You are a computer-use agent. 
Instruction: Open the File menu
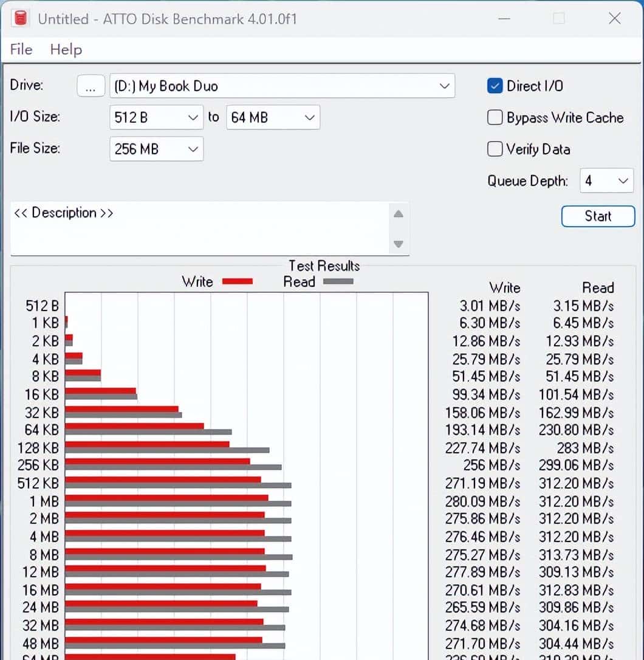[x=21, y=49]
